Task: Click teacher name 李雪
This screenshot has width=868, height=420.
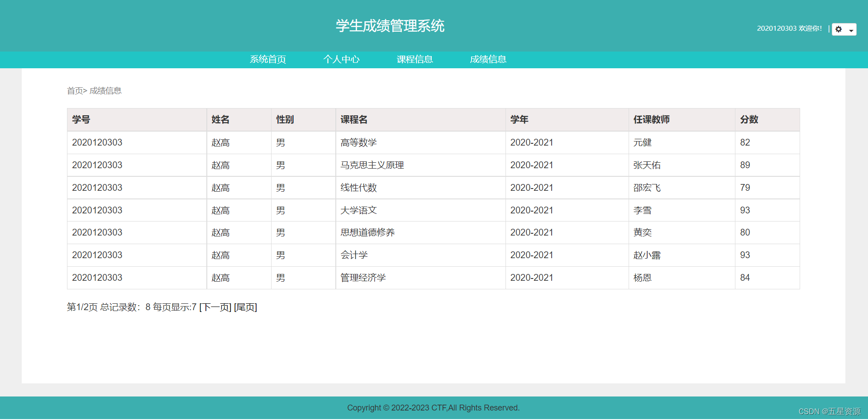Action: point(642,211)
